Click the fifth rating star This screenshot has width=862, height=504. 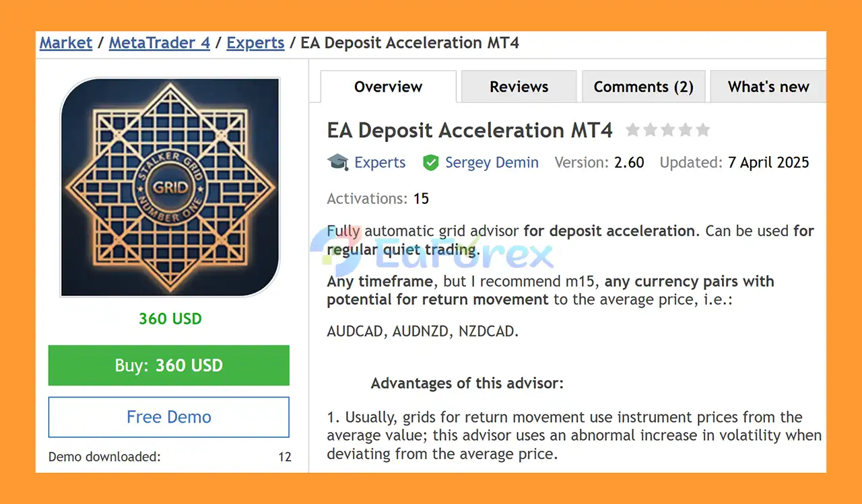[x=702, y=130]
